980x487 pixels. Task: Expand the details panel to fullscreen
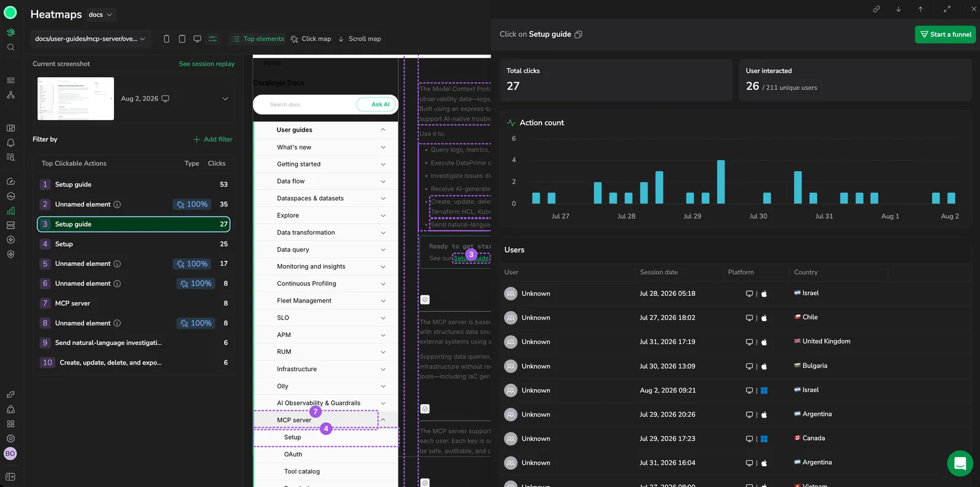[947, 9]
